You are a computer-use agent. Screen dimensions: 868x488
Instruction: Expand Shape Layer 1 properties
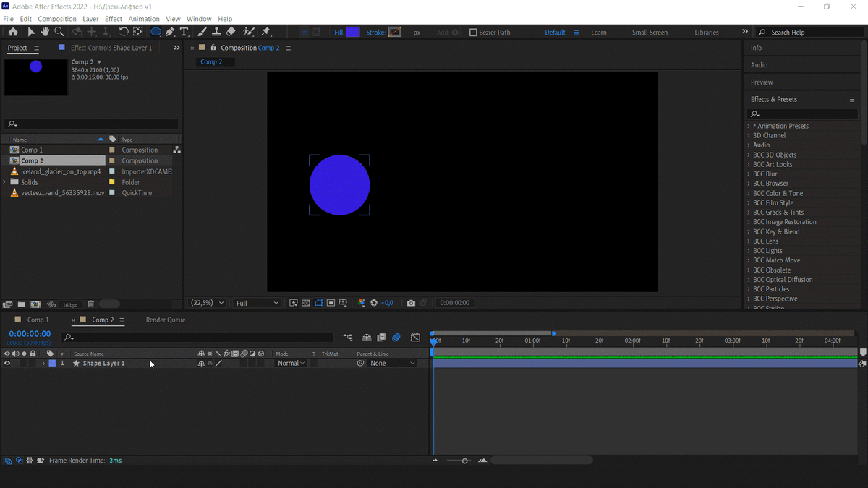pos(43,364)
